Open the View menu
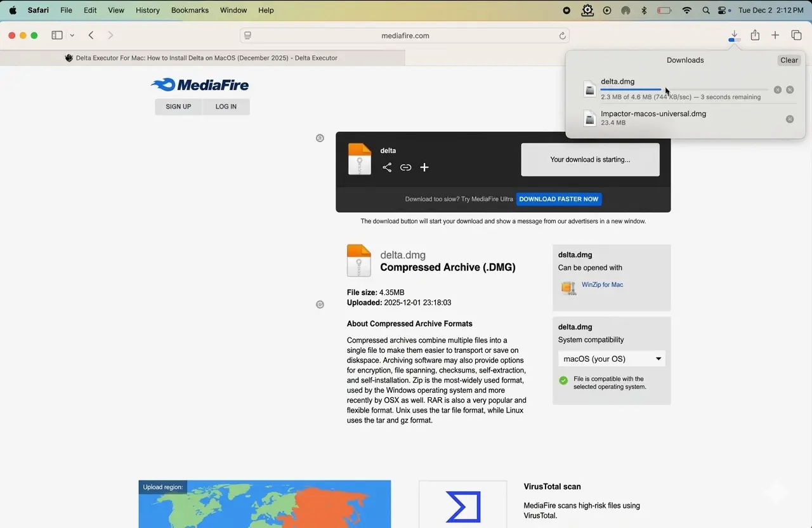Image resolution: width=812 pixels, height=528 pixels. 116,10
